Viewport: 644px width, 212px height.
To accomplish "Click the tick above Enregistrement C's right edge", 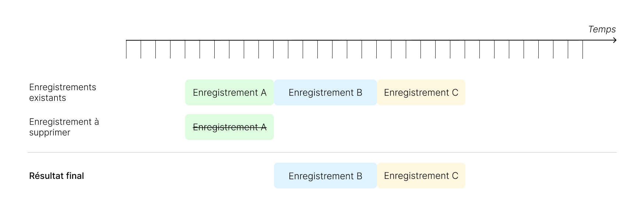I will (465, 50).
